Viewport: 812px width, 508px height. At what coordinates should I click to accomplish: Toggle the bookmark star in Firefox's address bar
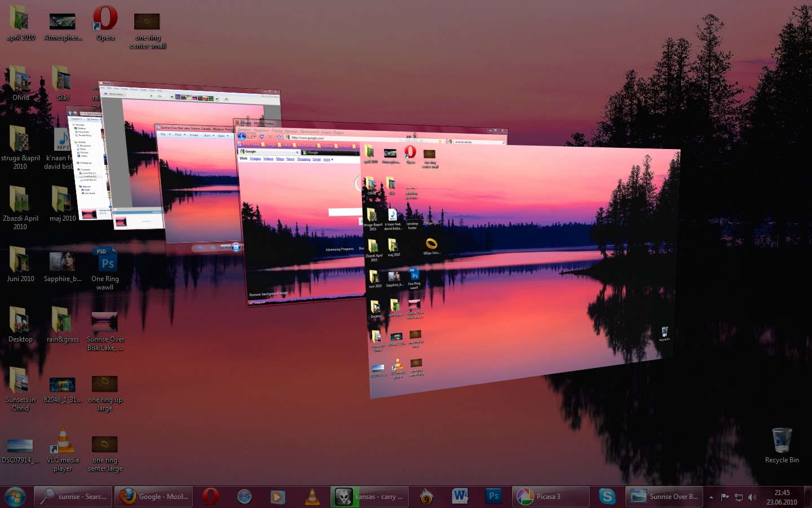(x=439, y=141)
